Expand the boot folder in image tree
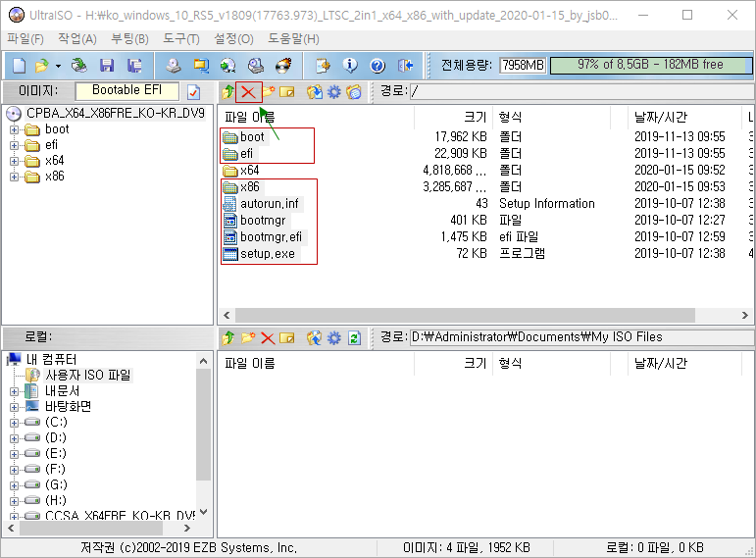756x558 pixels. click(14, 129)
